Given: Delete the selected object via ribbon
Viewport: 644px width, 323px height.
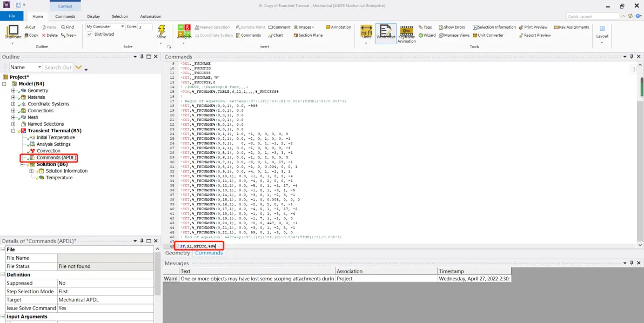Looking at the screenshot, I should pos(50,35).
